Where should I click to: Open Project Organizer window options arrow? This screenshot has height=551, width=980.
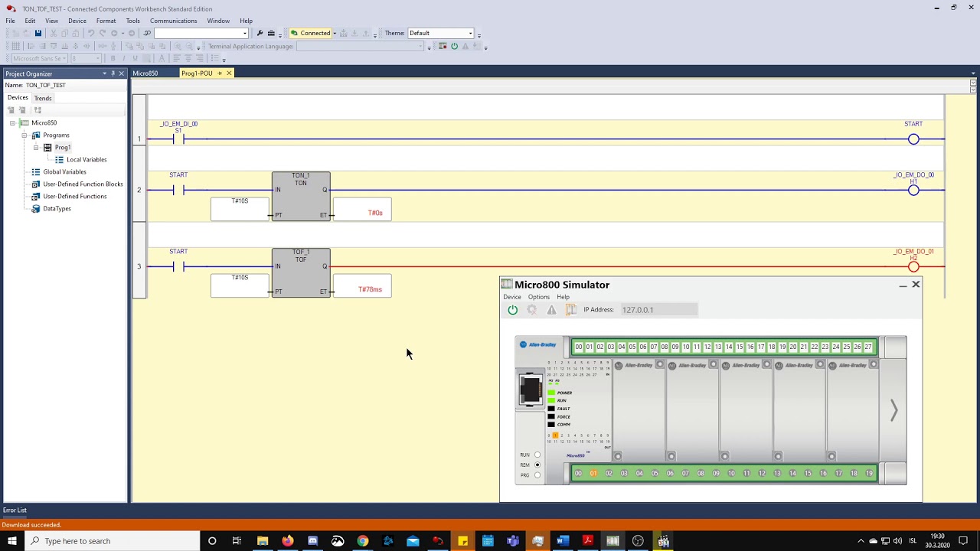pos(104,73)
